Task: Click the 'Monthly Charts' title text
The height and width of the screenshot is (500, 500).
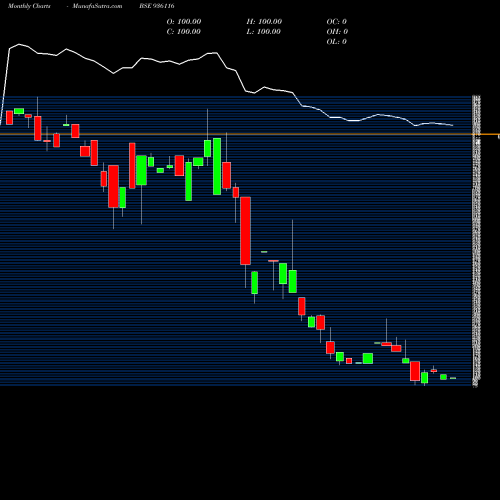Action: pos(29,6)
